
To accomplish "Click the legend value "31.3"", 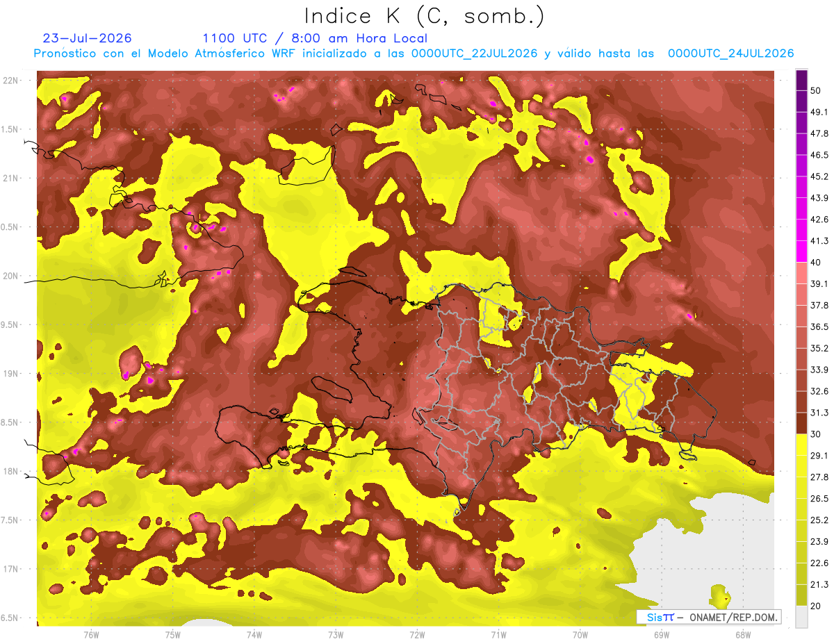I will point(819,413).
